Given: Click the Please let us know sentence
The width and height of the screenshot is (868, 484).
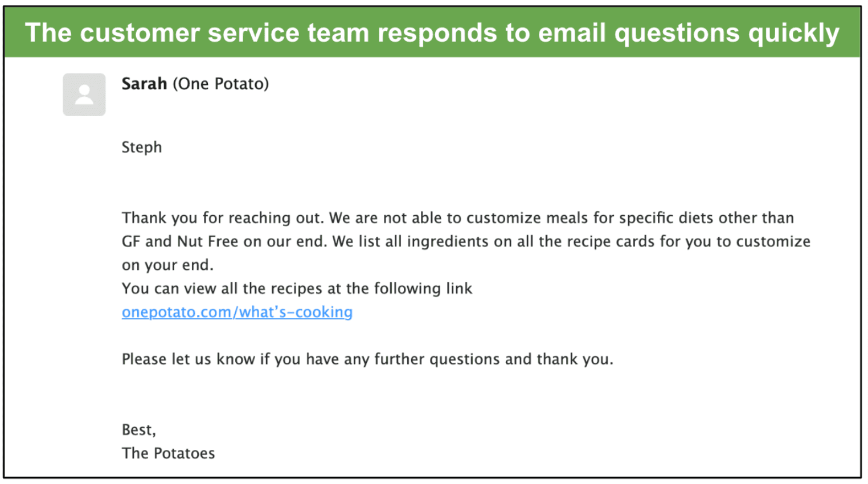Looking at the screenshot, I should point(367,359).
